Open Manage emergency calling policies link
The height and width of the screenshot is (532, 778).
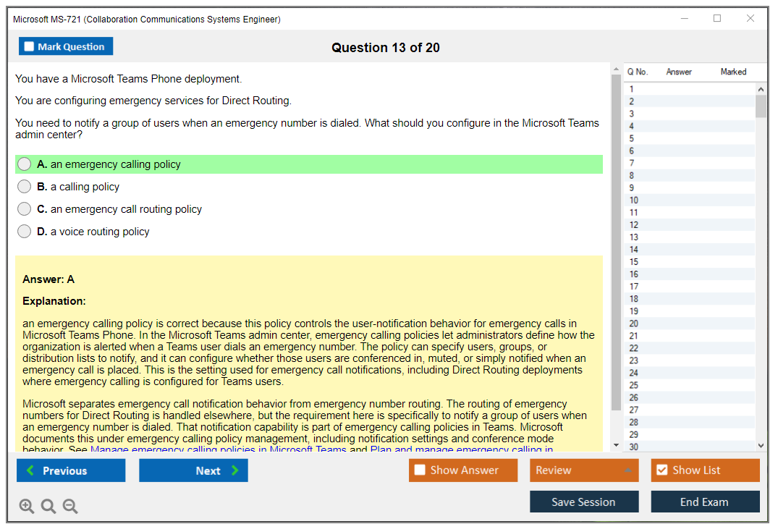click(219, 449)
